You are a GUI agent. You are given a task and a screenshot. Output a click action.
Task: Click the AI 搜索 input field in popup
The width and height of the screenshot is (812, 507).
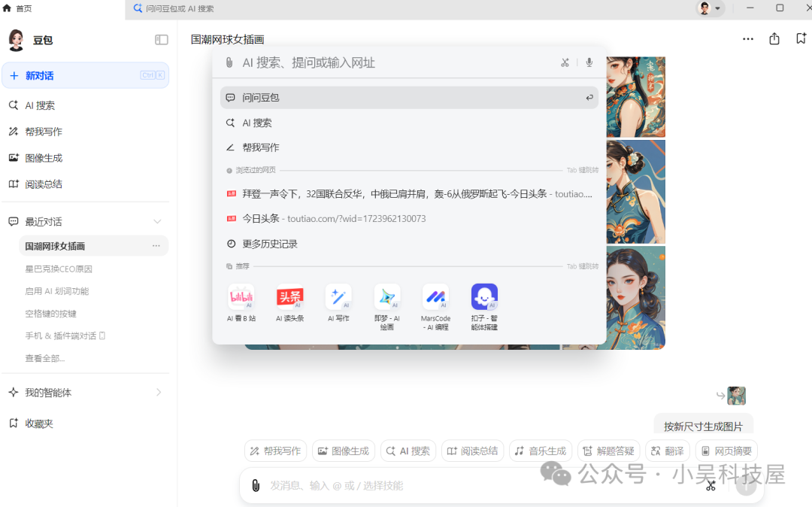(391, 62)
